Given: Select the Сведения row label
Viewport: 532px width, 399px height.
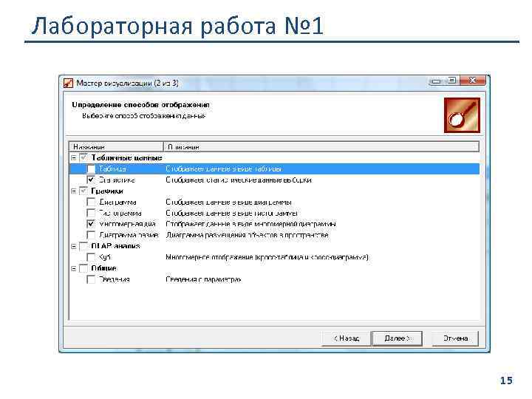Looking at the screenshot, I should (x=114, y=279).
